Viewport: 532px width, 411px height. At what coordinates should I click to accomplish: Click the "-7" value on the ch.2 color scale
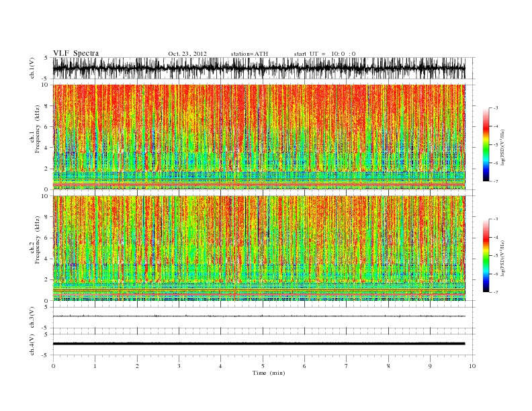[494, 292]
